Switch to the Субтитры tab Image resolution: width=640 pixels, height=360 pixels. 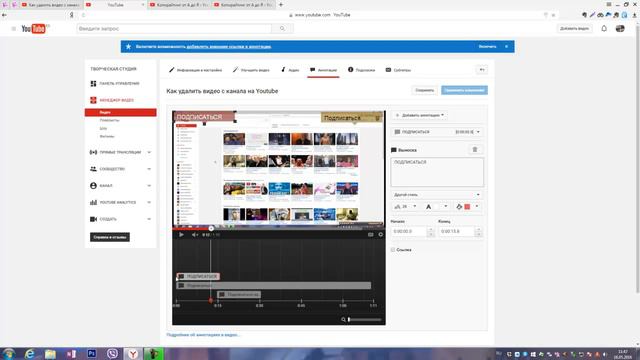pyautogui.click(x=398, y=70)
